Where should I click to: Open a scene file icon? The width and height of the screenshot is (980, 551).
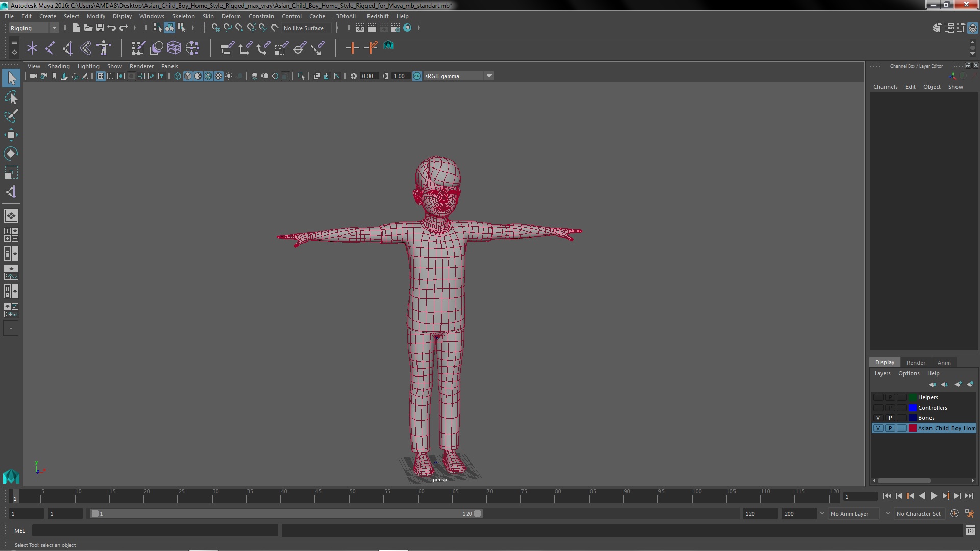pyautogui.click(x=88, y=28)
